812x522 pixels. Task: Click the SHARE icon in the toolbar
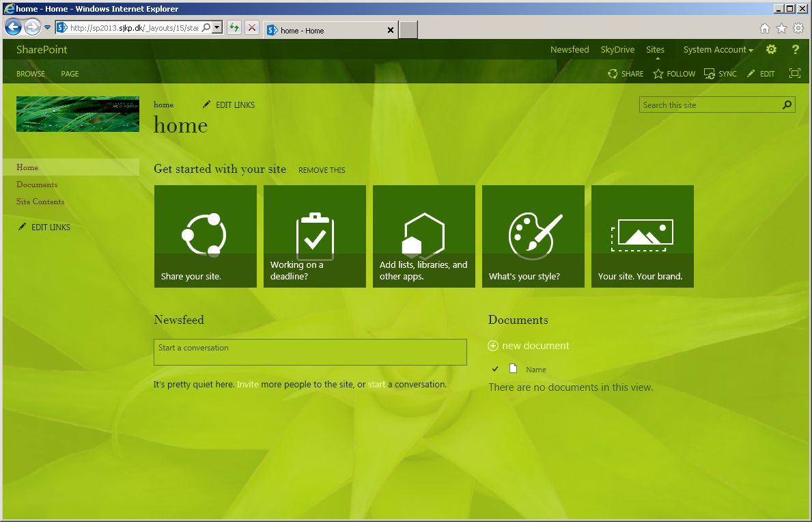click(613, 73)
